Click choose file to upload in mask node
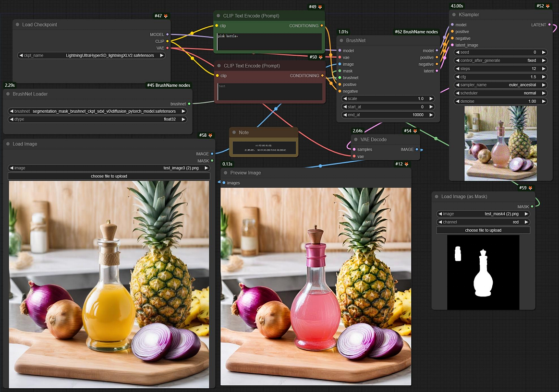 tap(483, 230)
